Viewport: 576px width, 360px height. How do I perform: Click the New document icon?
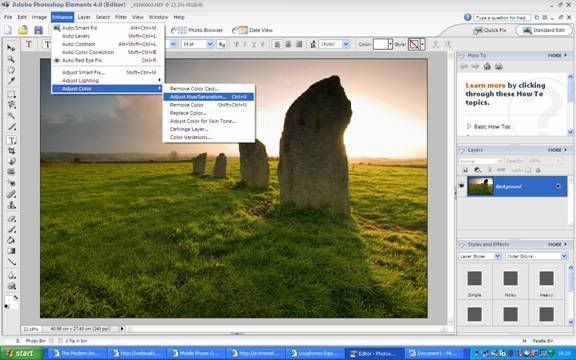pos(8,30)
